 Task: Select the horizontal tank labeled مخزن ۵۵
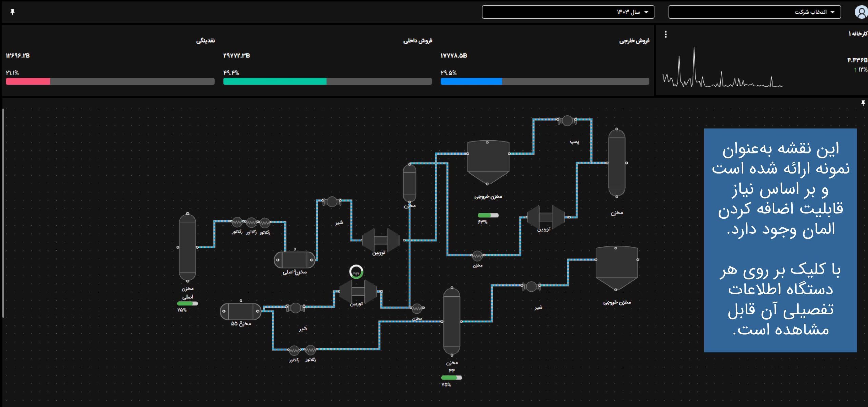[x=241, y=311]
